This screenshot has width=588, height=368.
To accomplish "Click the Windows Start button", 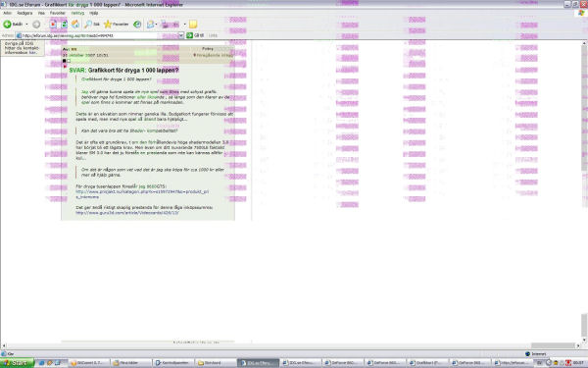I will [x=17, y=363].
